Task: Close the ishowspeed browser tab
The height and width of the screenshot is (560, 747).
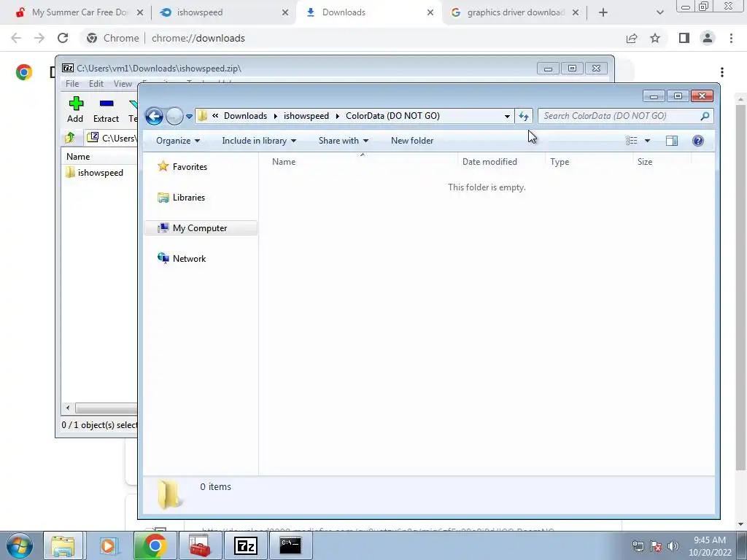Action: coord(285,12)
